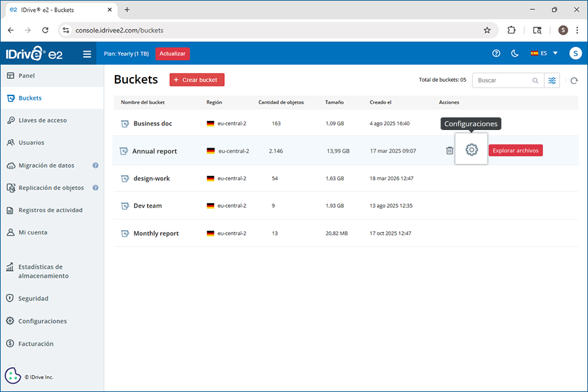This screenshot has width=588, height=392.
Task: Refresh the bucket list
Action: 574,80
